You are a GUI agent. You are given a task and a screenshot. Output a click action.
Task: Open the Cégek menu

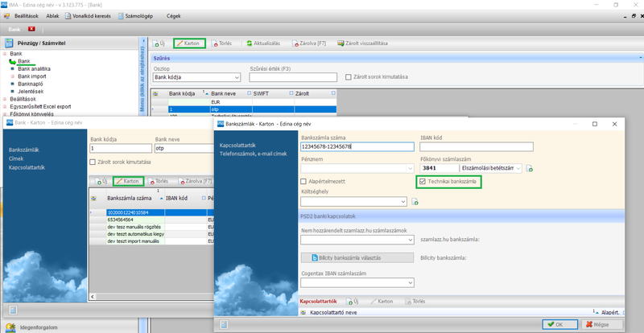click(173, 15)
